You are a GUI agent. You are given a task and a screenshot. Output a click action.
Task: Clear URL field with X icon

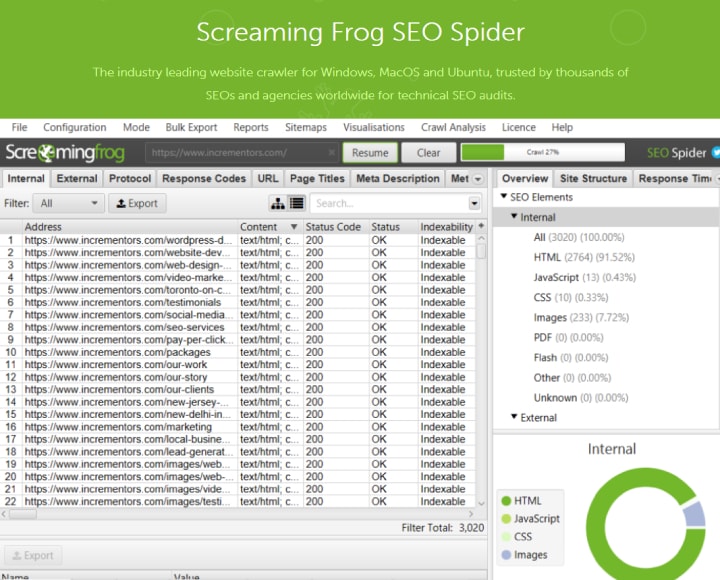[332, 152]
